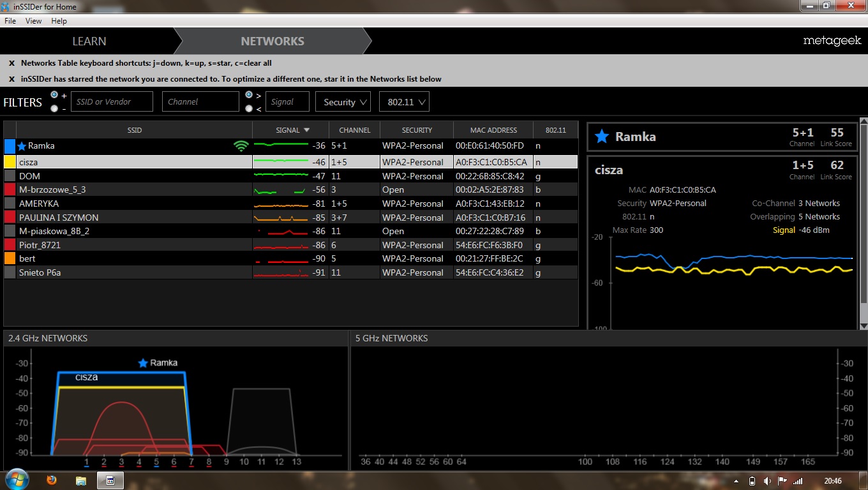The height and width of the screenshot is (490, 868).
Task: Show hidden tray icons arrow
Action: (x=737, y=480)
